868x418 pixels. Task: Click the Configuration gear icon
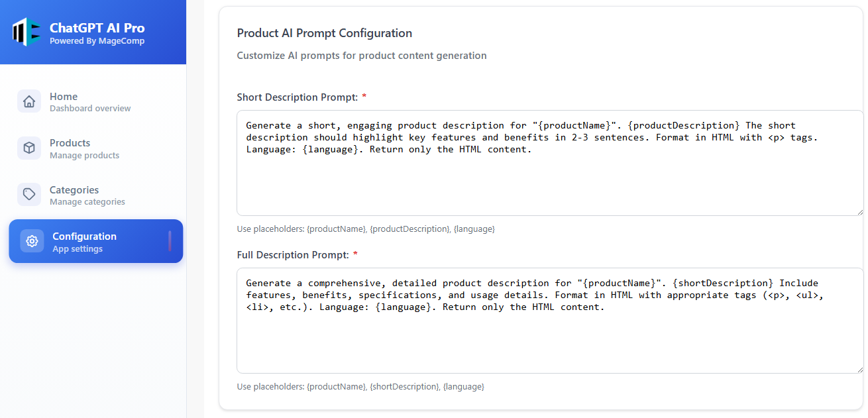point(32,241)
